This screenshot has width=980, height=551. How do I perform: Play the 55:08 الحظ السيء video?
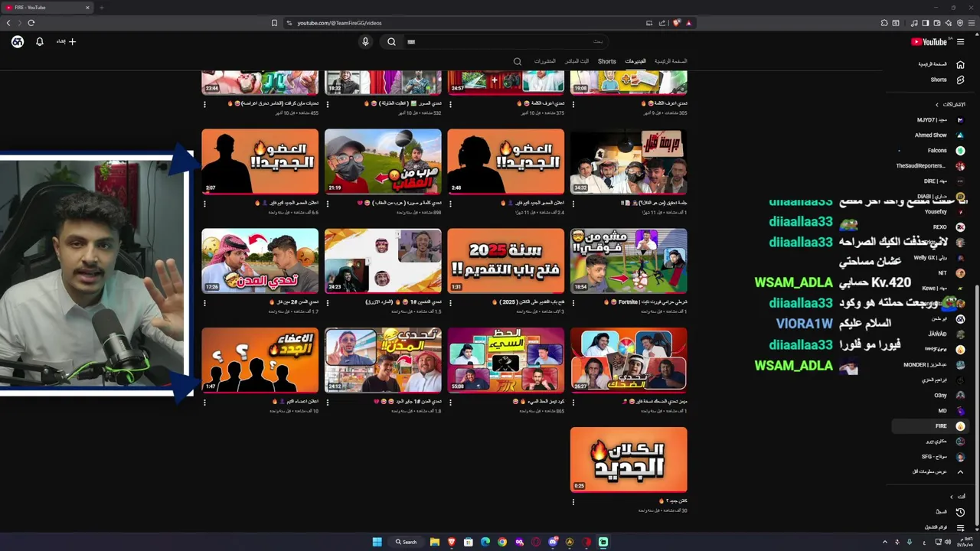[505, 360]
